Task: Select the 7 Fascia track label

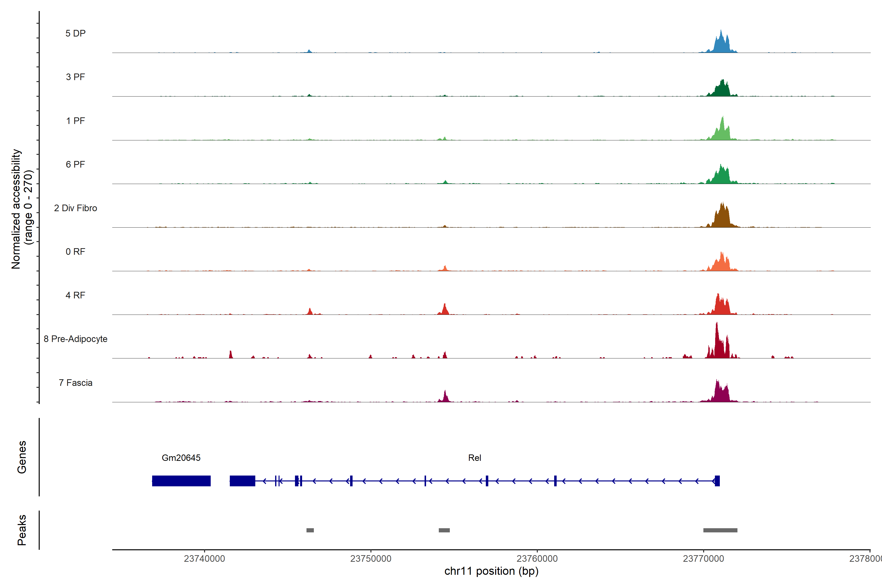Action: 75,382
